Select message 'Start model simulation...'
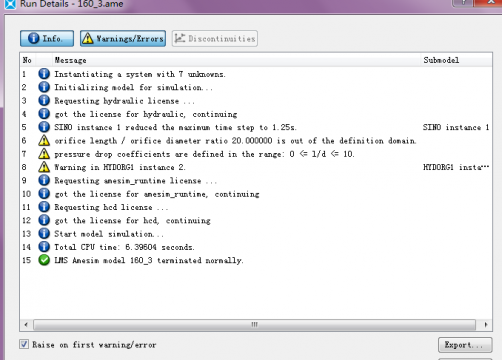 pos(109,234)
